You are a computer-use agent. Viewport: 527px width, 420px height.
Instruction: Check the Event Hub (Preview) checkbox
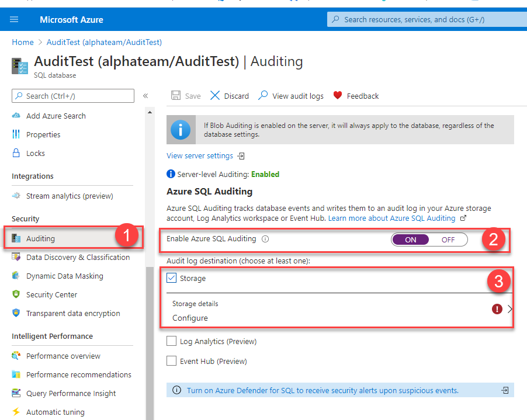click(x=171, y=360)
